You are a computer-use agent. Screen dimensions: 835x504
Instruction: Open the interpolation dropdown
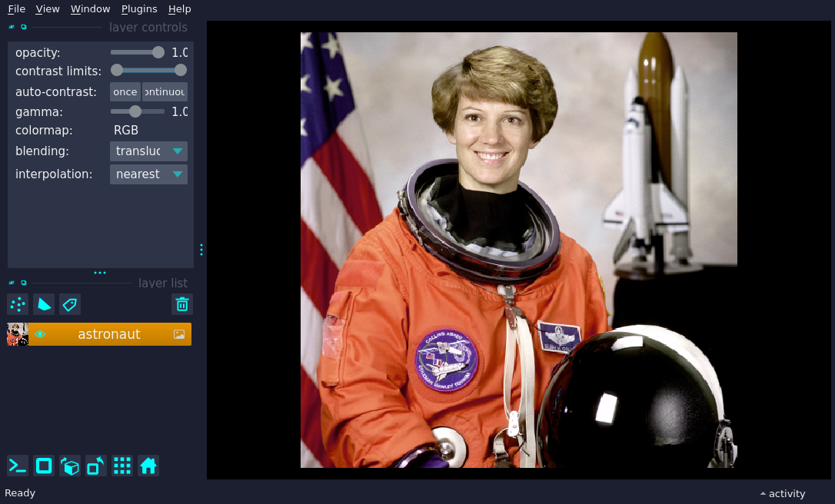pos(148,174)
